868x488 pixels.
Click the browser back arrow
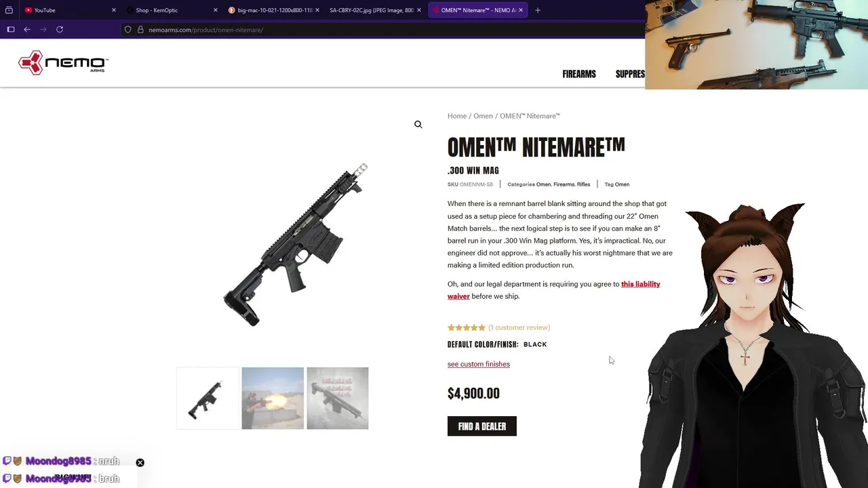[27, 30]
